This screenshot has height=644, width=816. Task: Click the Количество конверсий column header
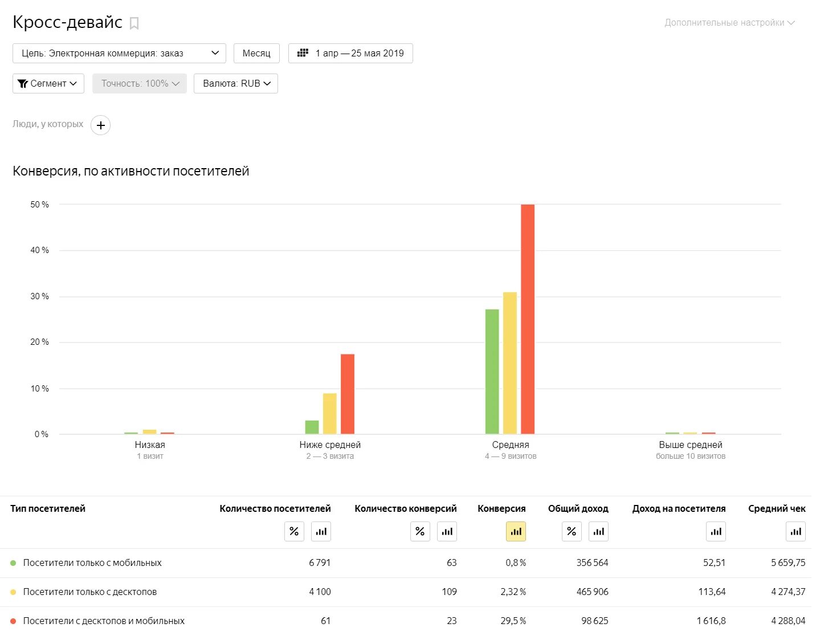406,508
